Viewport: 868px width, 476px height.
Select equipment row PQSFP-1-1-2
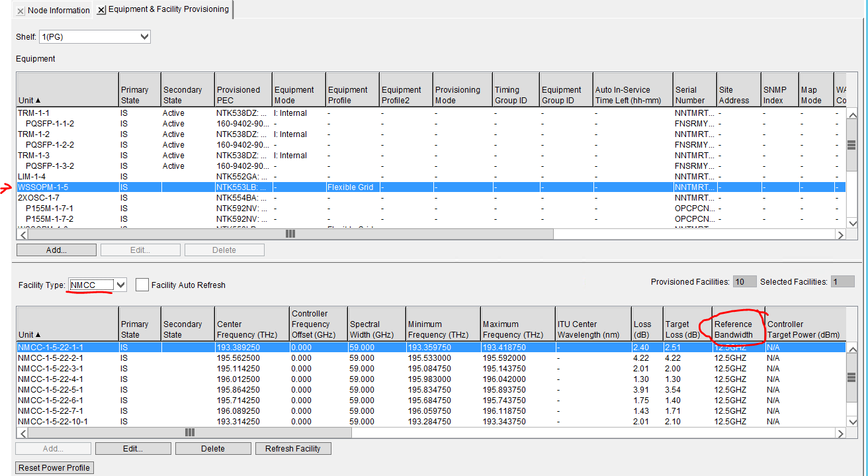[x=431, y=124]
